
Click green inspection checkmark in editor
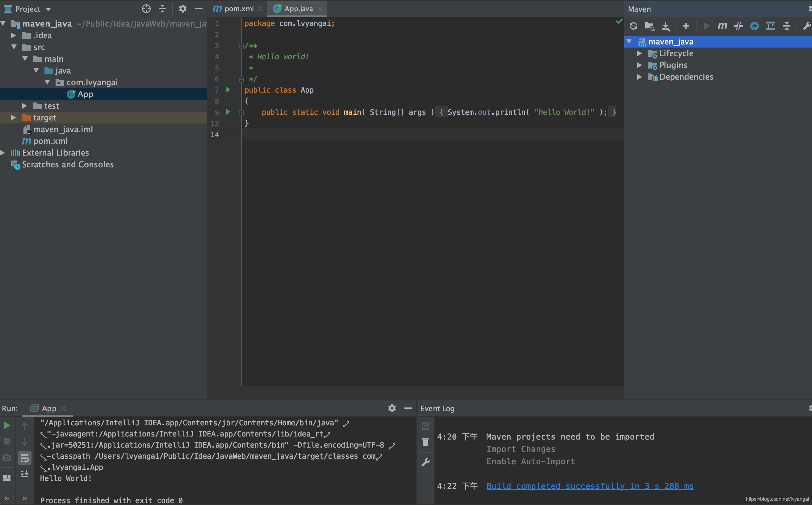point(619,22)
